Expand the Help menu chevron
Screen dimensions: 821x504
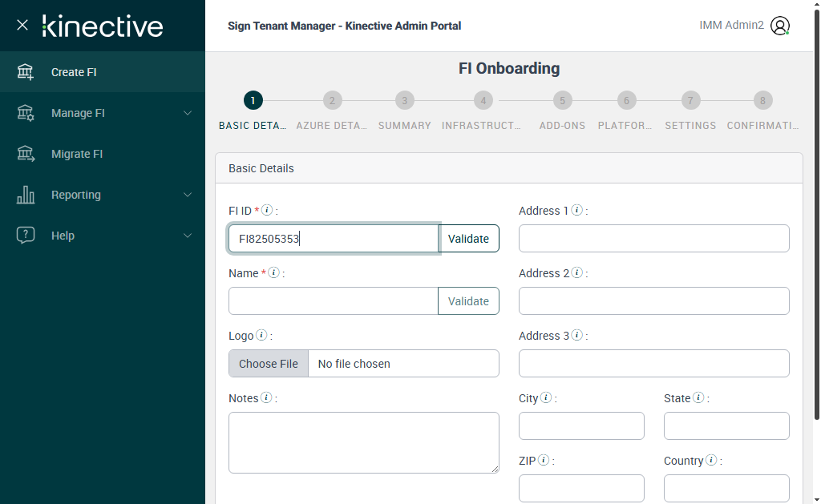(188, 236)
